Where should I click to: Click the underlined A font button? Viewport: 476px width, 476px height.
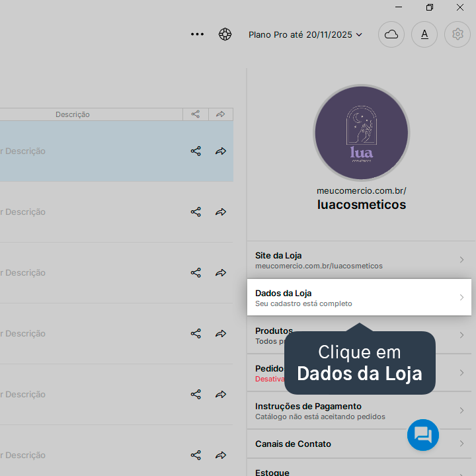(x=424, y=34)
